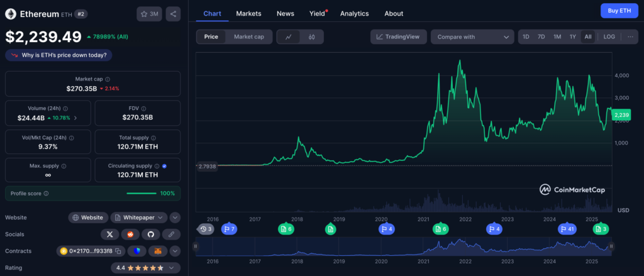Select the candlestick chart type icon
The width and height of the screenshot is (644, 276).
(x=312, y=37)
